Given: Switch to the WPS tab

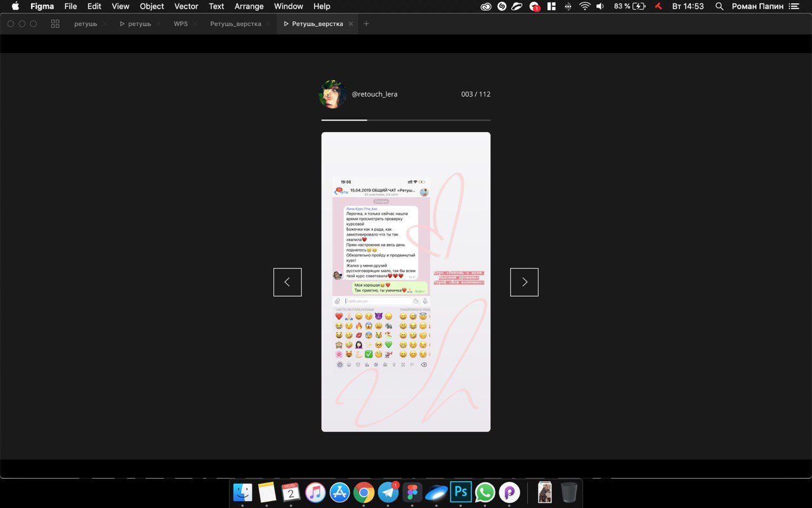Looking at the screenshot, I should (x=181, y=23).
